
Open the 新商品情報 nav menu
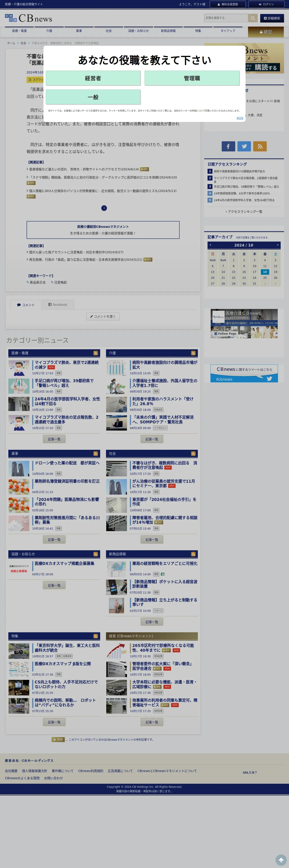pyautogui.click(x=168, y=31)
